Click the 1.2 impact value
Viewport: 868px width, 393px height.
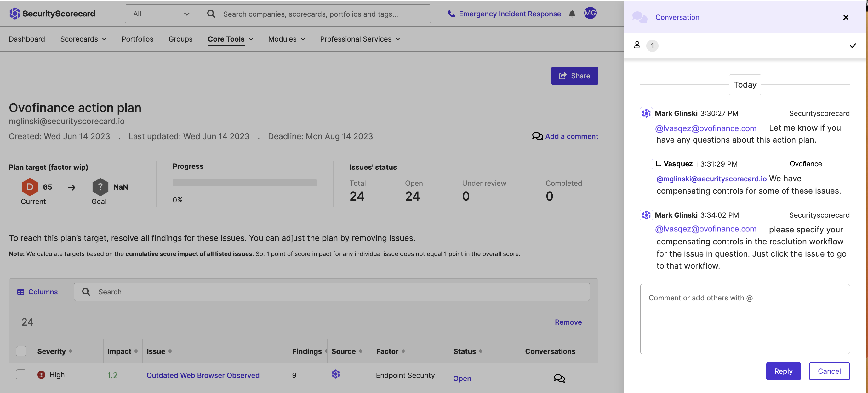click(x=112, y=375)
